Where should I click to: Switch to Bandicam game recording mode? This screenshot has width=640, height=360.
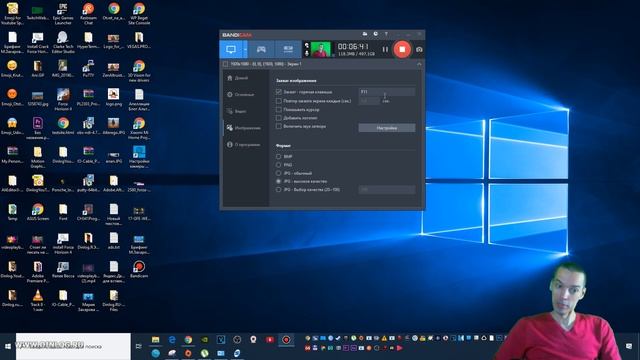coord(261,49)
